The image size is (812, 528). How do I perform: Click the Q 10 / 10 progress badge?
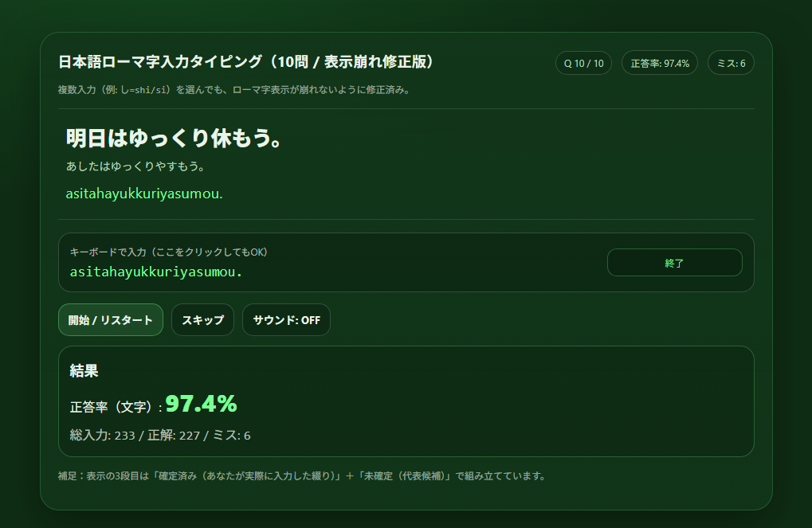coord(583,63)
